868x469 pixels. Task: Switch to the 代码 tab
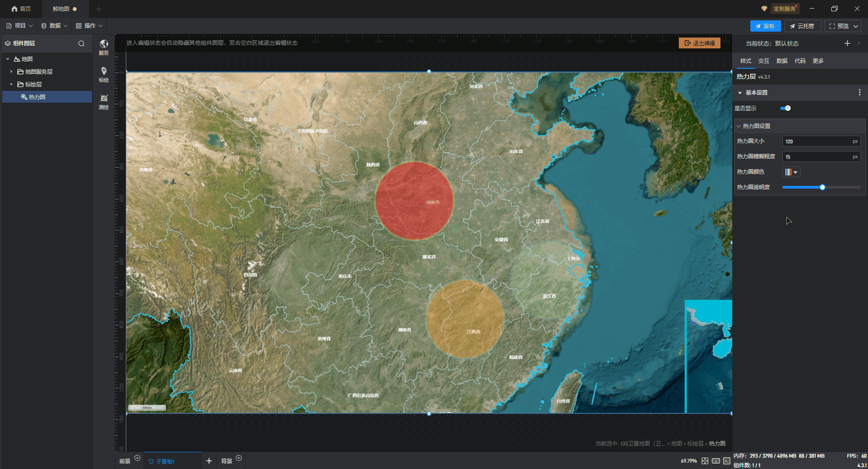(800, 61)
